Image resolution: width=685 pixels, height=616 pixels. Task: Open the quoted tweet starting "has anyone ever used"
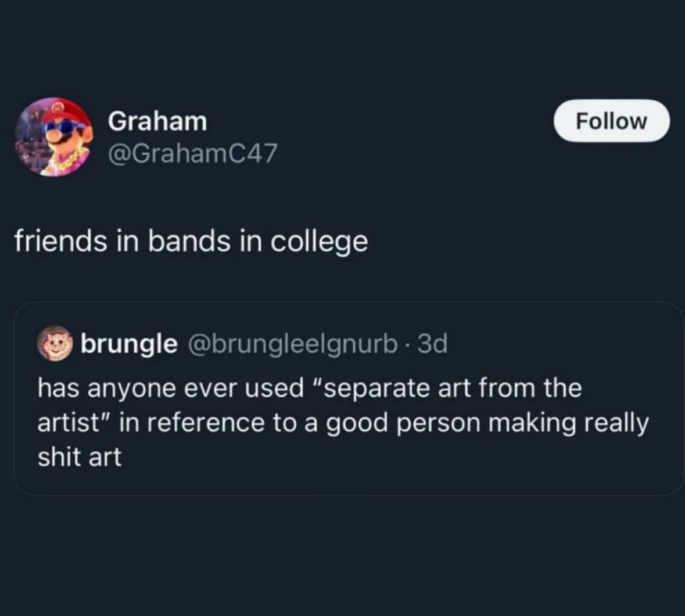[343, 422]
